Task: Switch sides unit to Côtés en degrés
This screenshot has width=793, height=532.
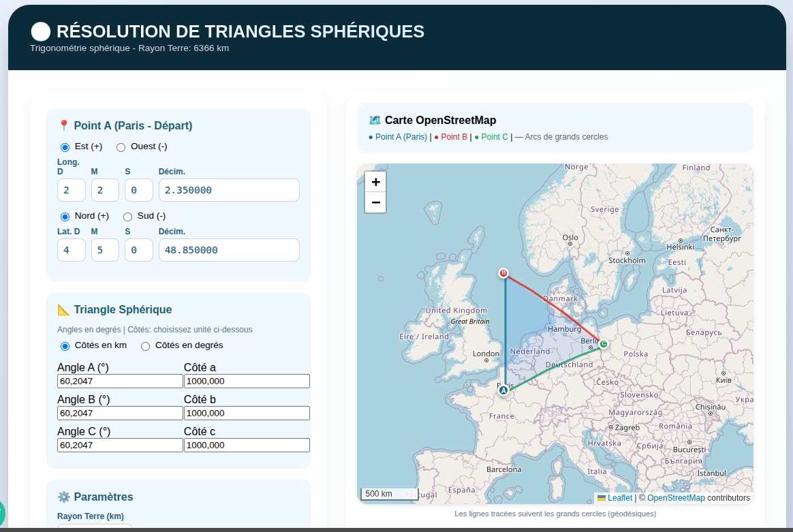Action: pyautogui.click(x=146, y=346)
